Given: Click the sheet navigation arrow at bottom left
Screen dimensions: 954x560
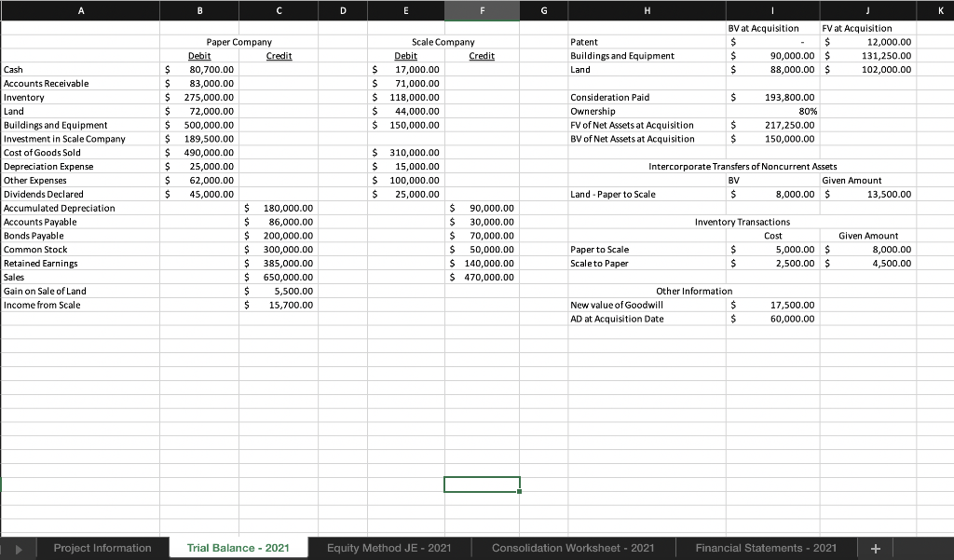Looking at the screenshot, I should pos(16,548).
